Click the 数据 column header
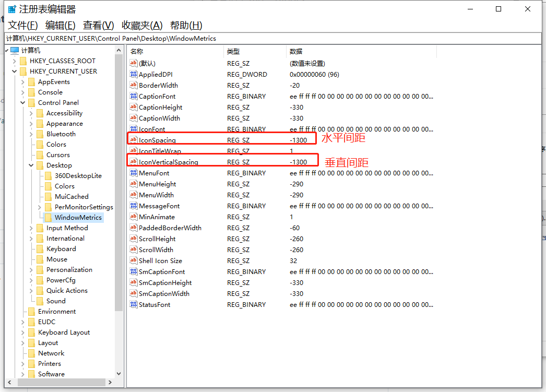The width and height of the screenshot is (546, 392). pyautogui.click(x=296, y=51)
